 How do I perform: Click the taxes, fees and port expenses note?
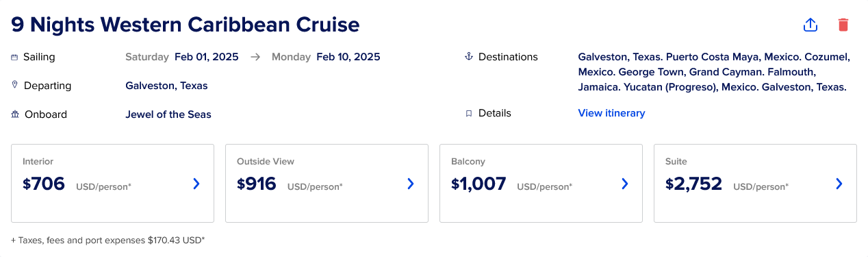pos(108,241)
